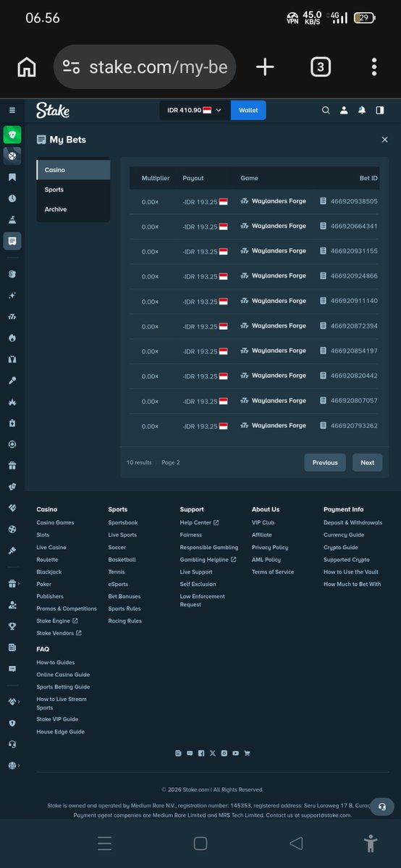The image size is (401, 868).
Task: Go to Next page of bets
Action: tap(368, 462)
